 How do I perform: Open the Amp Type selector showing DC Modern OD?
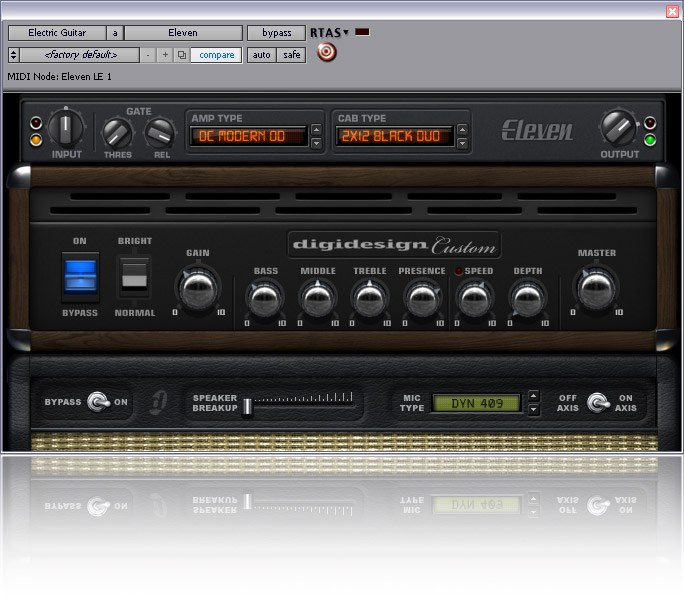click(249, 134)
